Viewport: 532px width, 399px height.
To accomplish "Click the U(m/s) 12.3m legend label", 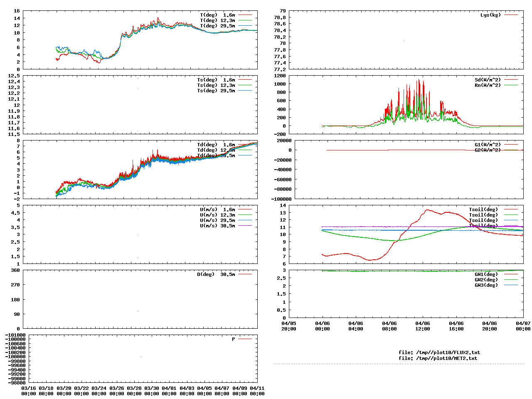I will pyautogui.click(x=217, y=215).
